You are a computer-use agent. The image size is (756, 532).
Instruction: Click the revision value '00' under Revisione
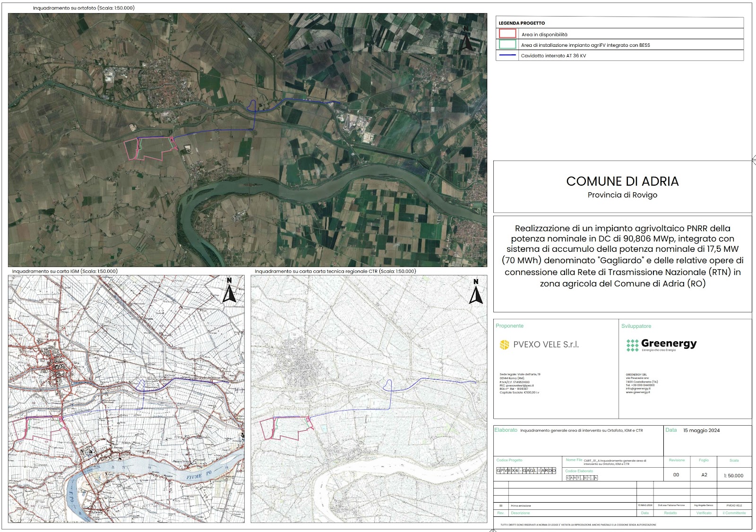[x=676, y=475]
